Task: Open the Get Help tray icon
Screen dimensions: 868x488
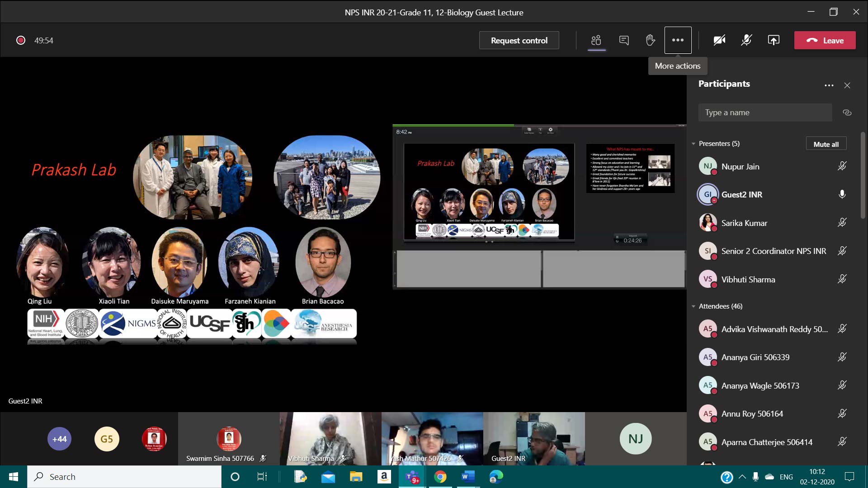Action: (726, 477)
